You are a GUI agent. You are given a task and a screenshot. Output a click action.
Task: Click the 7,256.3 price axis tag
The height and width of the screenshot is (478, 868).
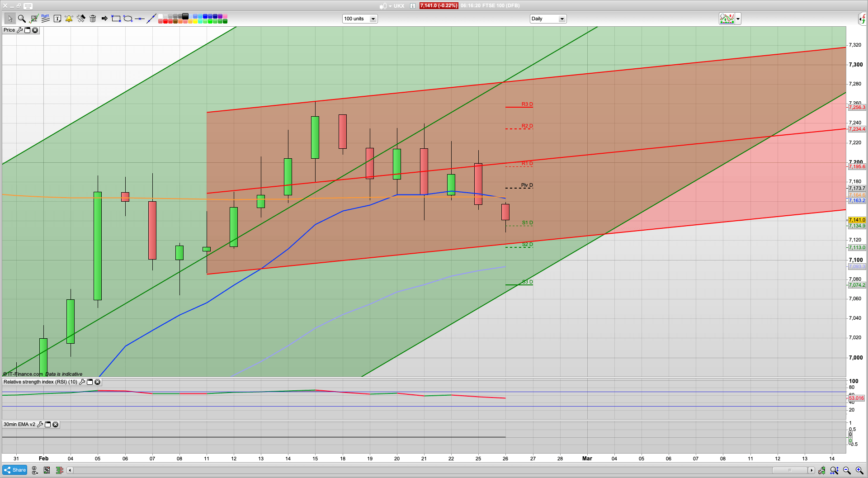(857, 108)
